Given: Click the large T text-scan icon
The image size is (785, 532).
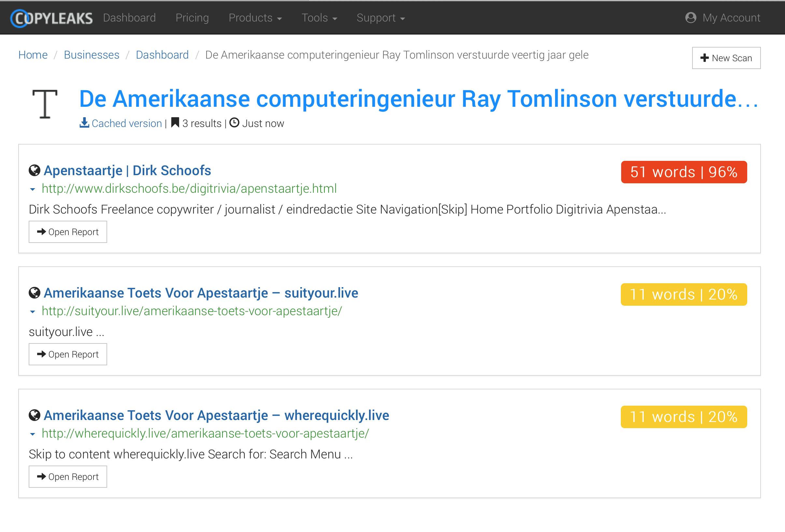Looking at the screenshot, I should click(45, 104).
